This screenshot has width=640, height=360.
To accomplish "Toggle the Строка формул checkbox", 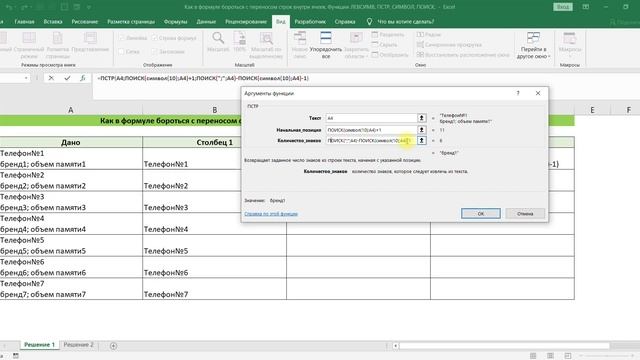I will click(x=154, y=38).
